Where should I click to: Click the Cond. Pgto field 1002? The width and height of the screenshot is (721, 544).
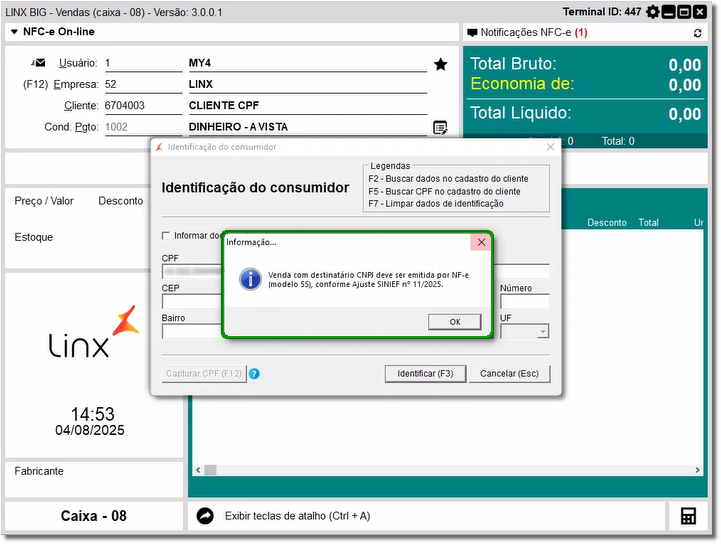pos(143,127)
